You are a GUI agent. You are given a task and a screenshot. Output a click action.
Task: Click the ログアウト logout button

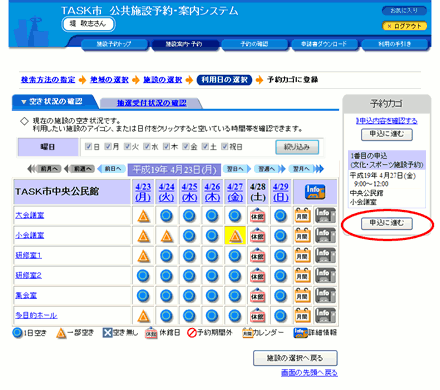404,26
